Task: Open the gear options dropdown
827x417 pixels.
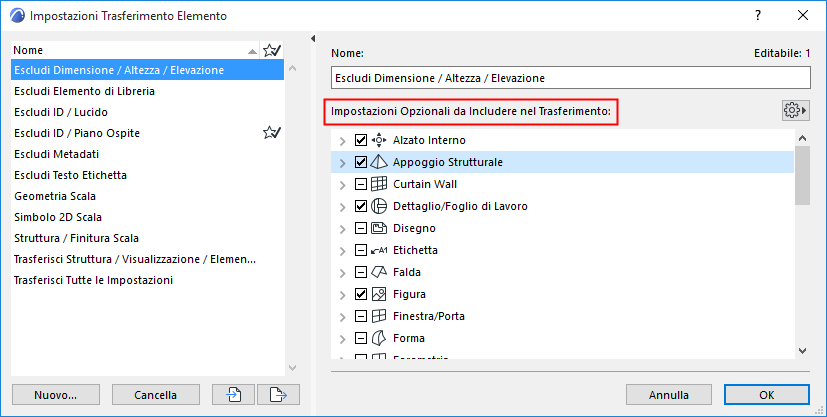Action: pos(795,110)
